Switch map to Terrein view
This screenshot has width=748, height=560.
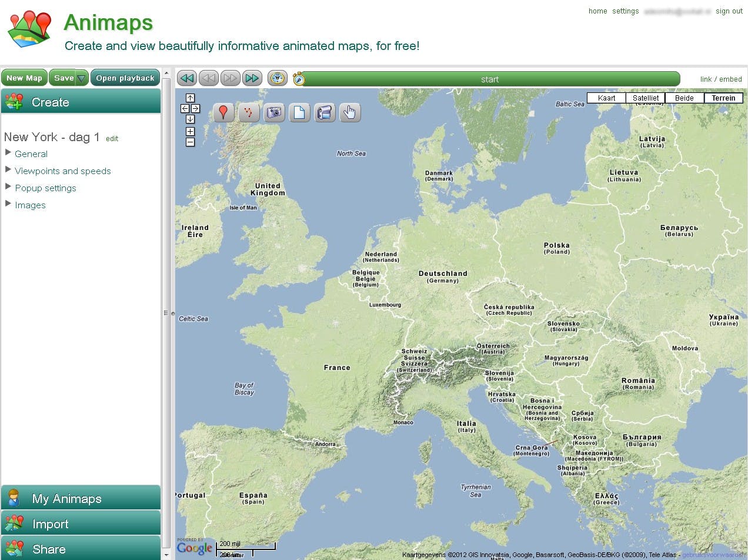coord(723,98)
